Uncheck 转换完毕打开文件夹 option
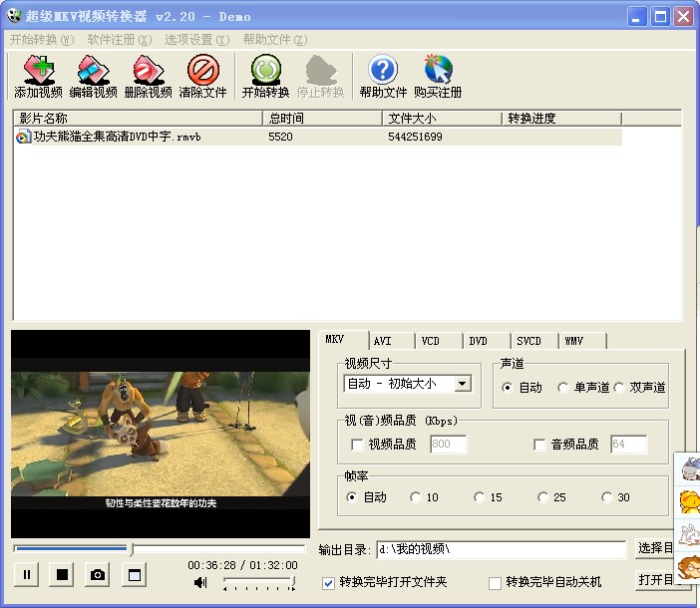 (x=328, y=583)
